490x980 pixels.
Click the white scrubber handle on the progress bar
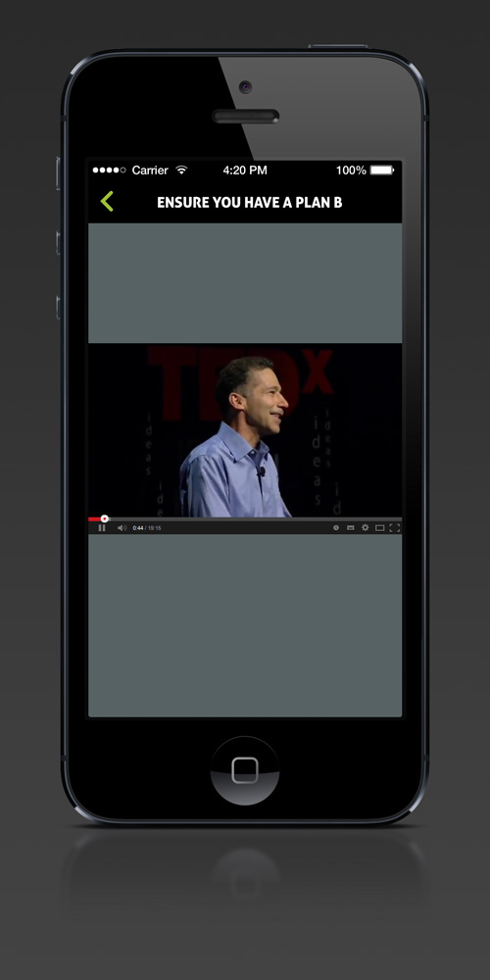coord(105,518)
